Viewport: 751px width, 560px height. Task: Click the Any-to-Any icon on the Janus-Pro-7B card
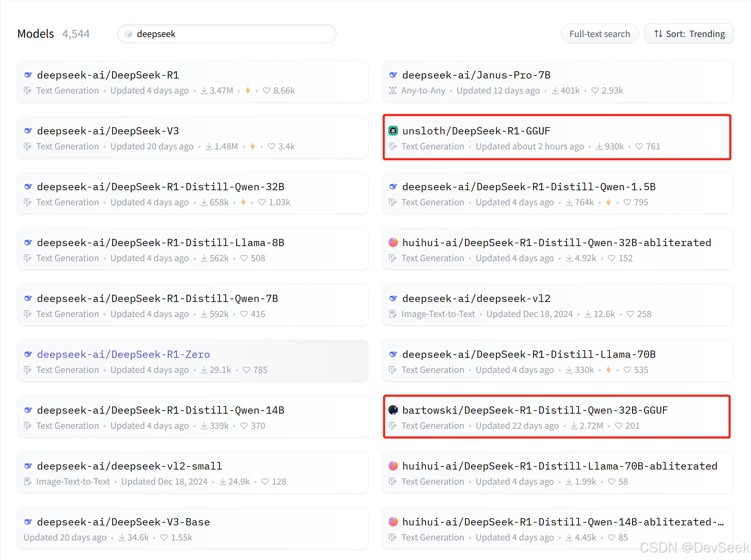tap(392, 90)
